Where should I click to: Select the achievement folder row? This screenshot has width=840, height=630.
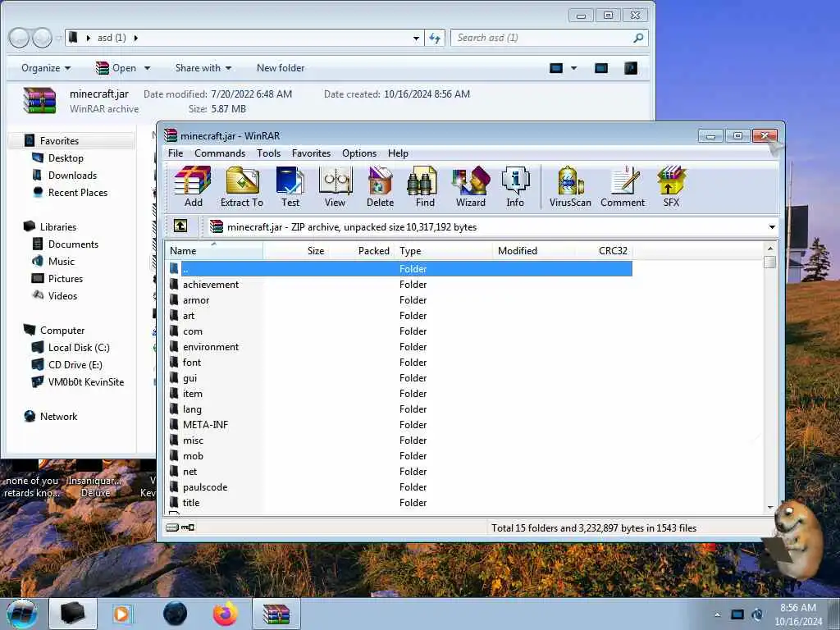coord(399,285)
